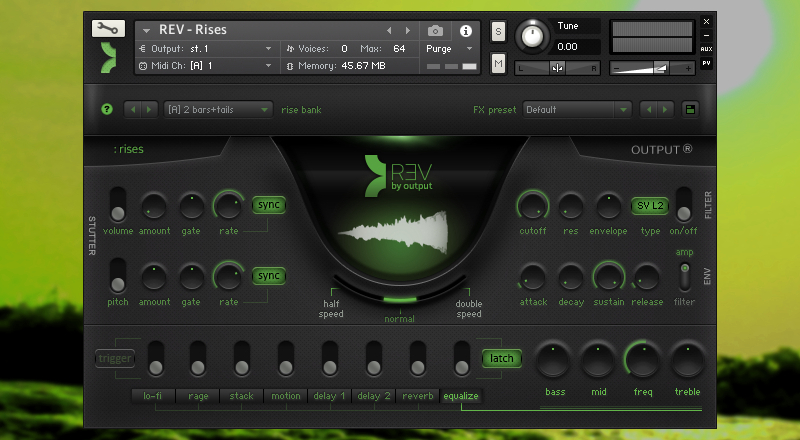This screenshot has height=440, width=800.
Task: Select the motion effect tab
Action: 286,396
